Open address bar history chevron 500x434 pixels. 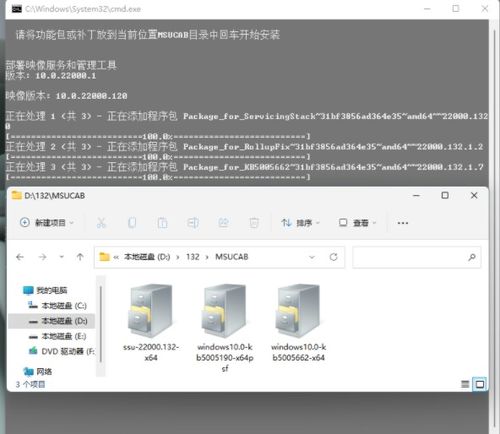click(x=312, y=257)
